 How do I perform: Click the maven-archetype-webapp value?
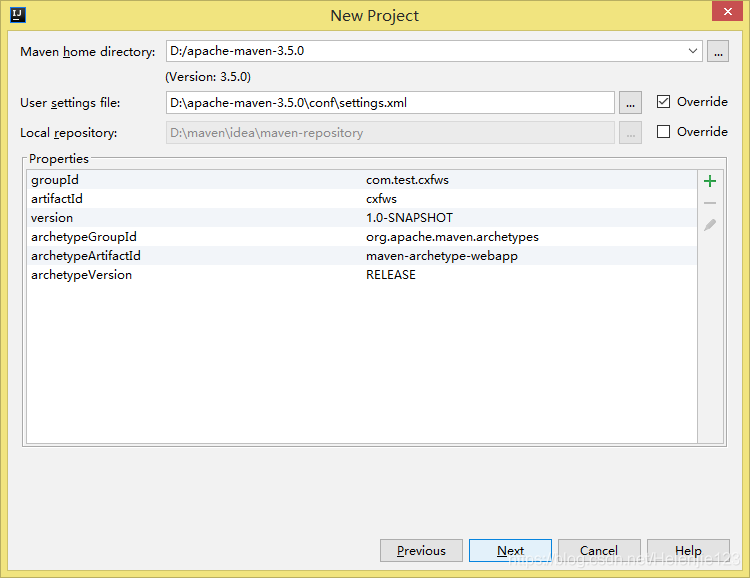(x=442, y=256)
